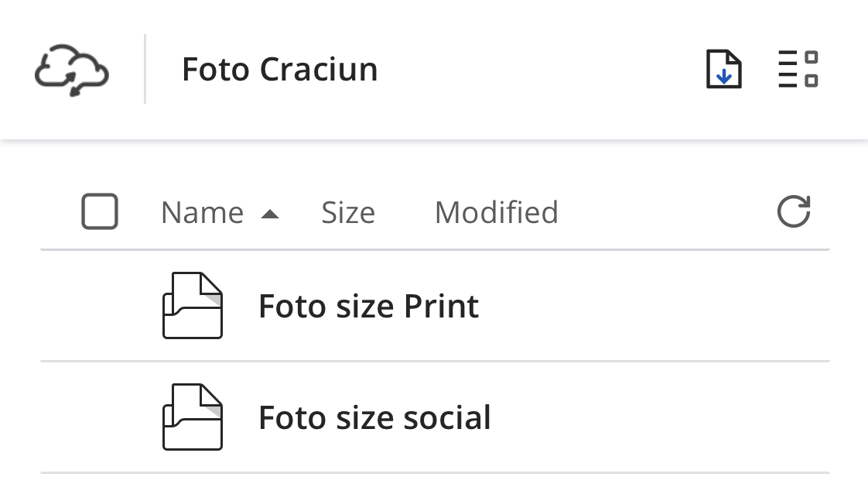The image size is (868, 501).
Task: Download the folder with the download icon
Action: click(x=724, y=70)
